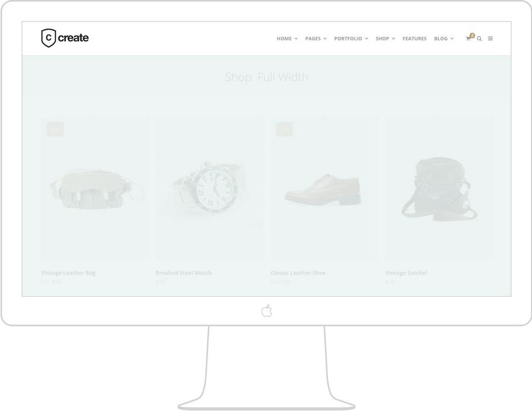Click the Apple logo below the screen
The image size is (532, 411).
tap(267, 311)
